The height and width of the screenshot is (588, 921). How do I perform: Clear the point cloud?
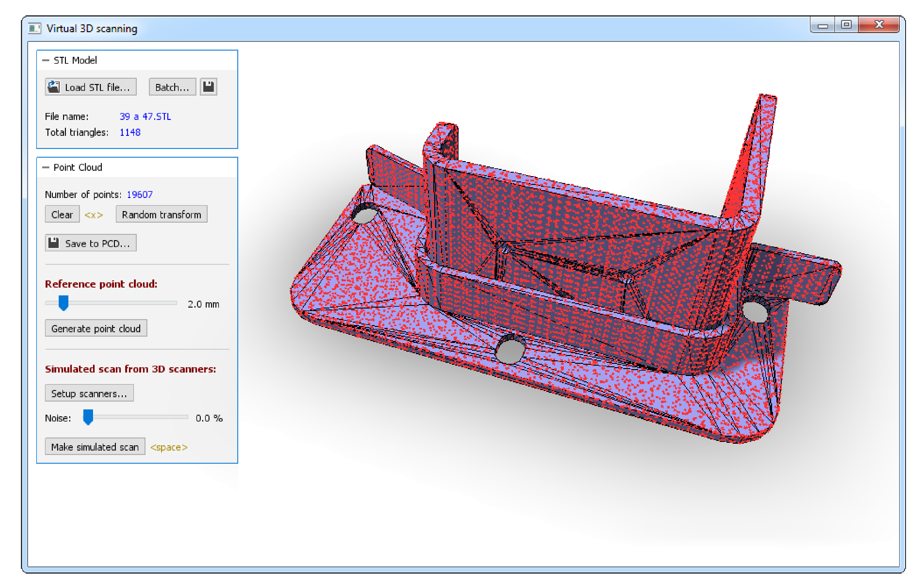coord(62,215)
